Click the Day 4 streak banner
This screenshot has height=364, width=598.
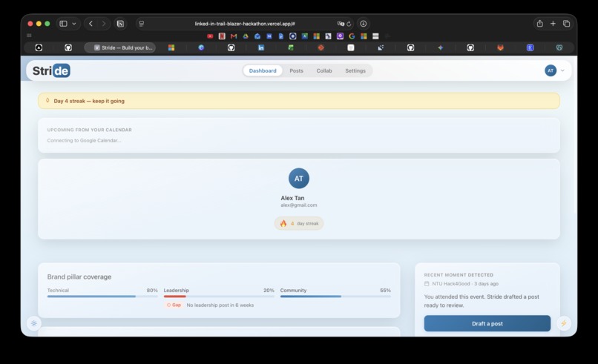(x=298, y=101)
